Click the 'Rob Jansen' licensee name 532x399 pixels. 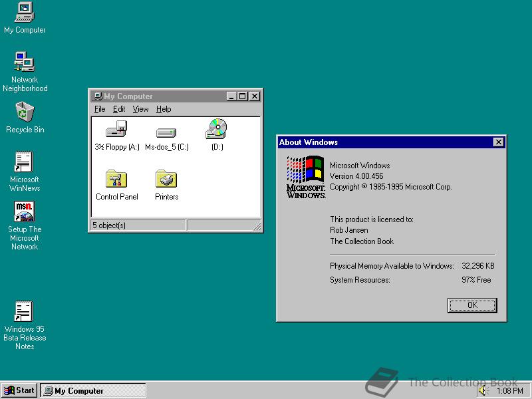point(348,230)
